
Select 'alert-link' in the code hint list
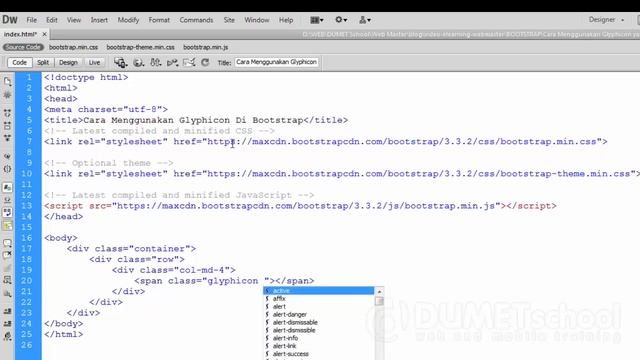[x=318, y=346]
